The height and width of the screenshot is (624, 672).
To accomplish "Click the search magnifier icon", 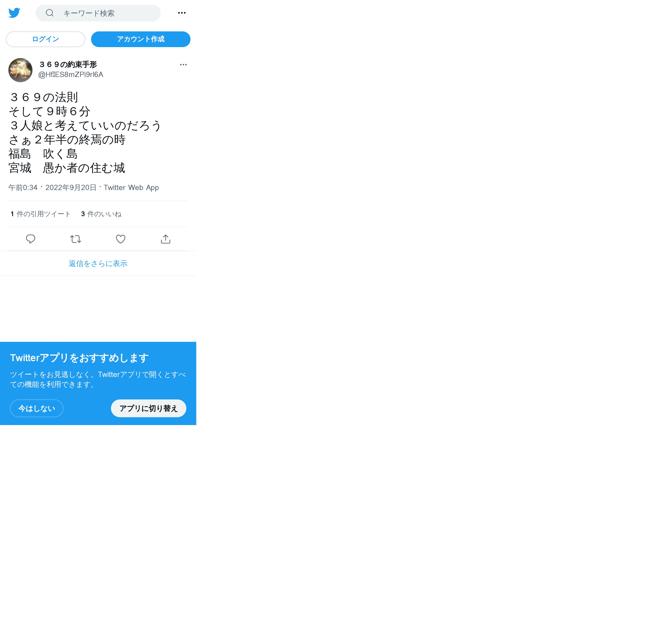I will 50,13.
